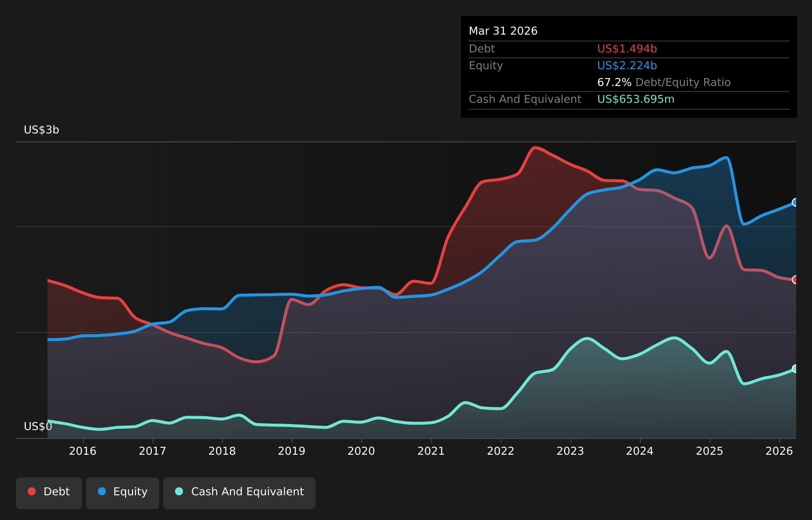Click the Debt row label in tooltip
This screenshot has width=812, height=520.
tap(482, 49)
